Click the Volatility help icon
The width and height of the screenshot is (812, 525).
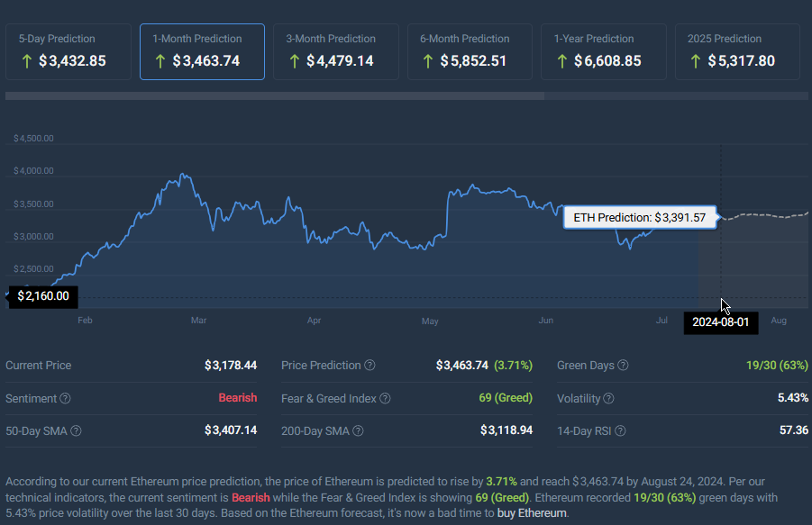[609, 399]
